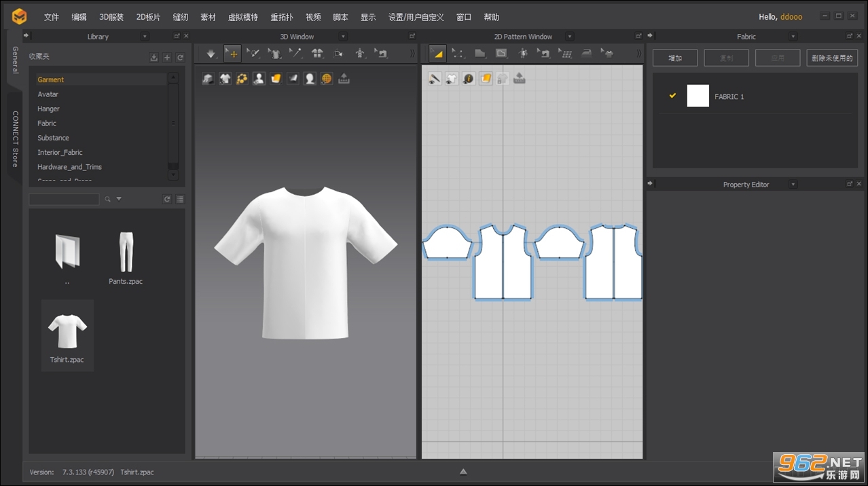
Task: Open the 3D Window panel dropdown arrow
Action: point(343,37)
